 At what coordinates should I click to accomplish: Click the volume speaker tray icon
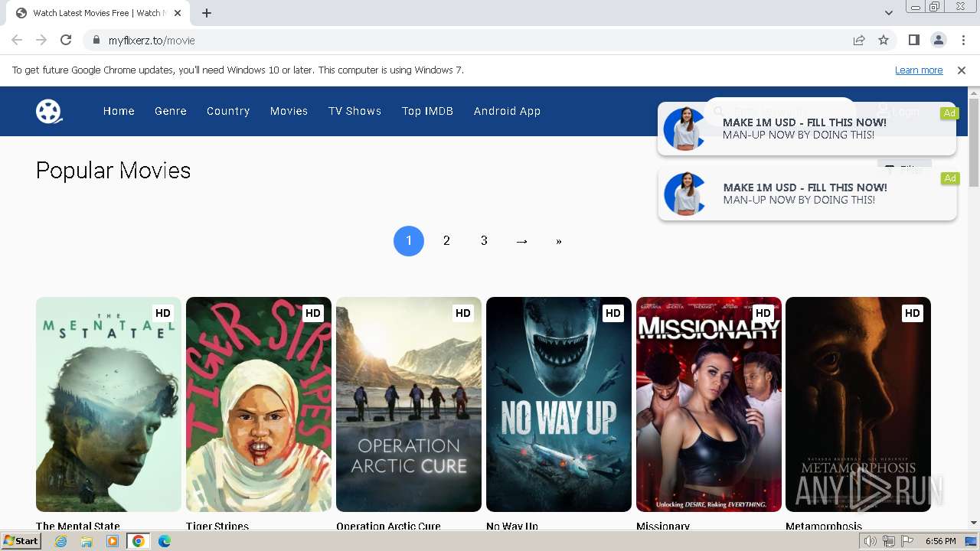point(871,541)
